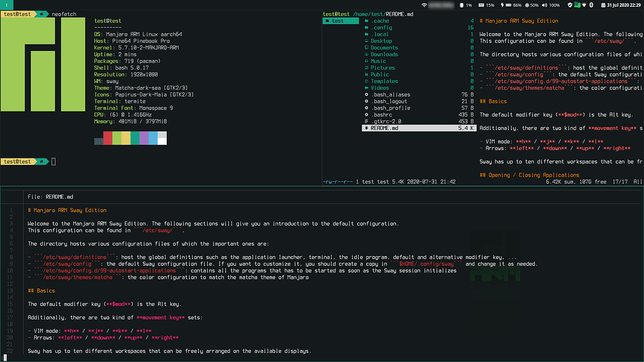Click the Manjaro logo icon in the status bar

click(x=577, y=4)
